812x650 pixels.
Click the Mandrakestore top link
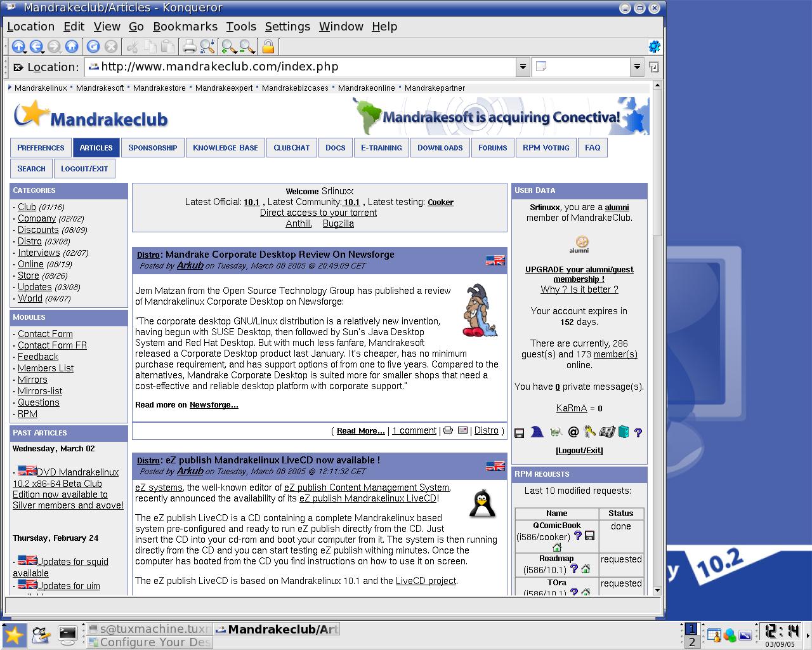[x=159, y=88]
